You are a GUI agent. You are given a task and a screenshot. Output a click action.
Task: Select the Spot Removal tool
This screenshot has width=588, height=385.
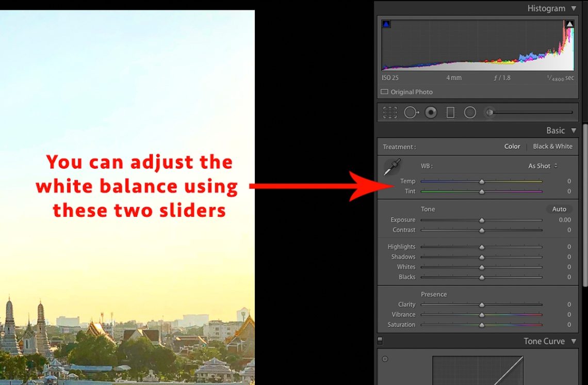[x=411, y=112]
